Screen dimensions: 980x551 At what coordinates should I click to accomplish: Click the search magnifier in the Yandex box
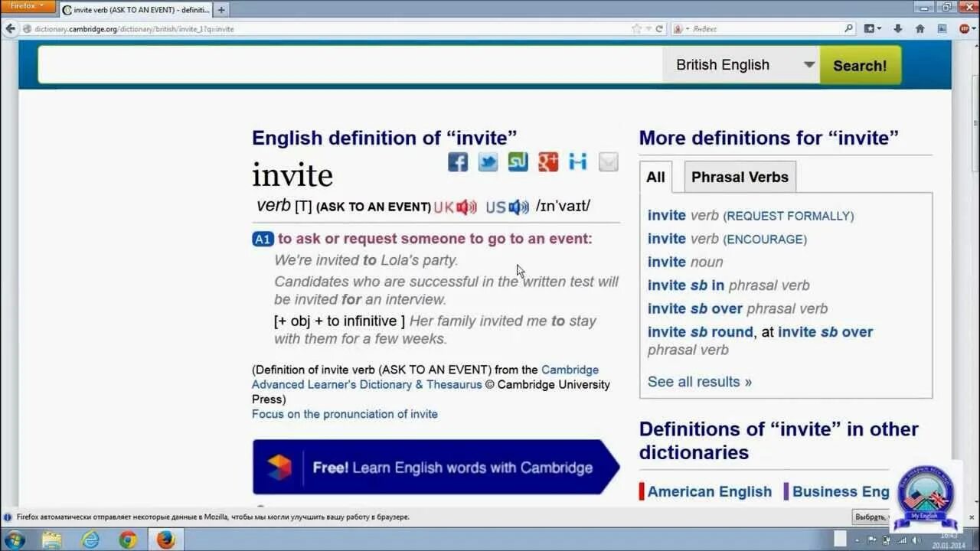click(x=848, y=28)
